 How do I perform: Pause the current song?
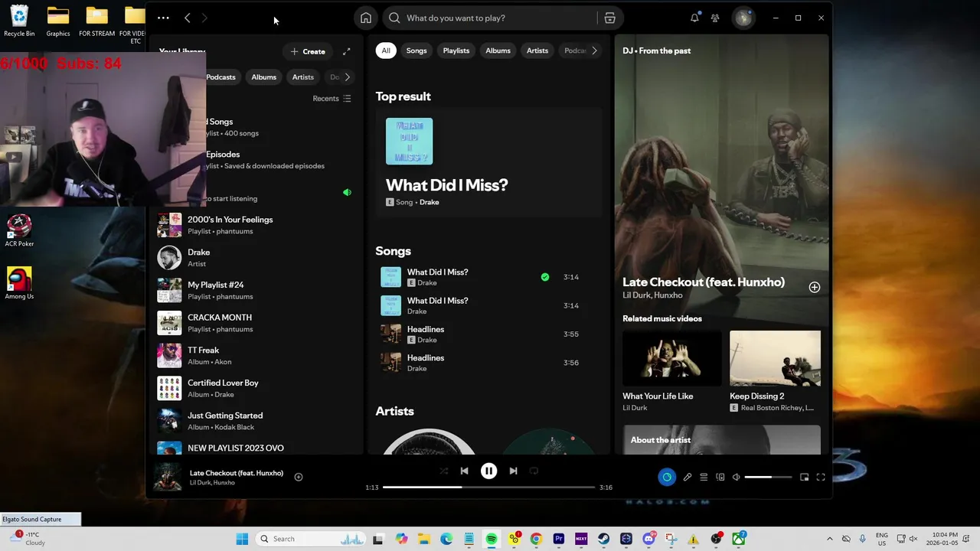488,471
